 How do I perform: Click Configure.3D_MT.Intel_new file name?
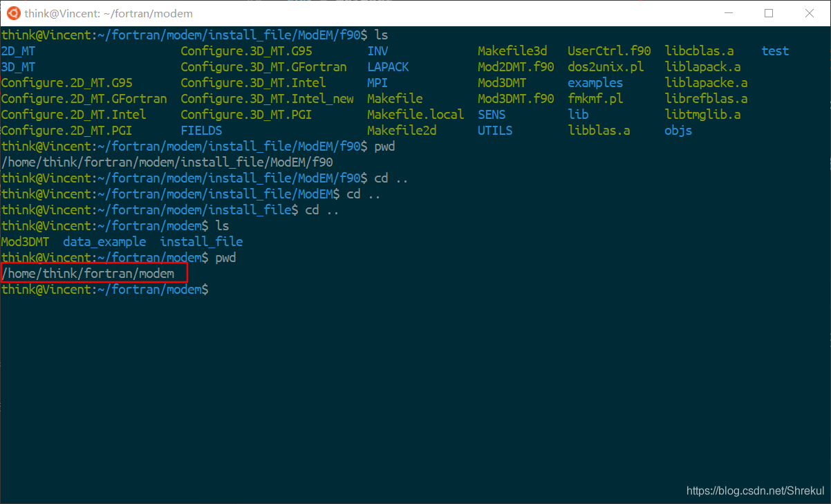click(268, 98)
